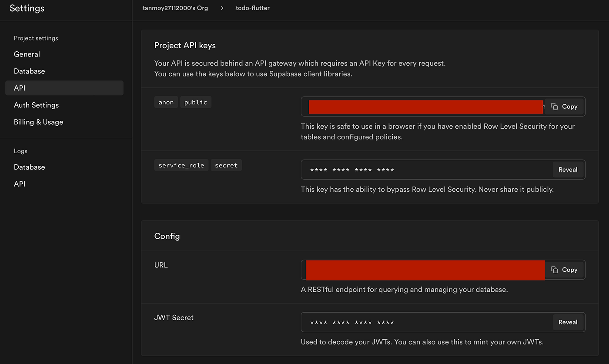This screenshot has width=609, height=364.
Task: Reveal the service_role secret key
Action: point(568,170)
